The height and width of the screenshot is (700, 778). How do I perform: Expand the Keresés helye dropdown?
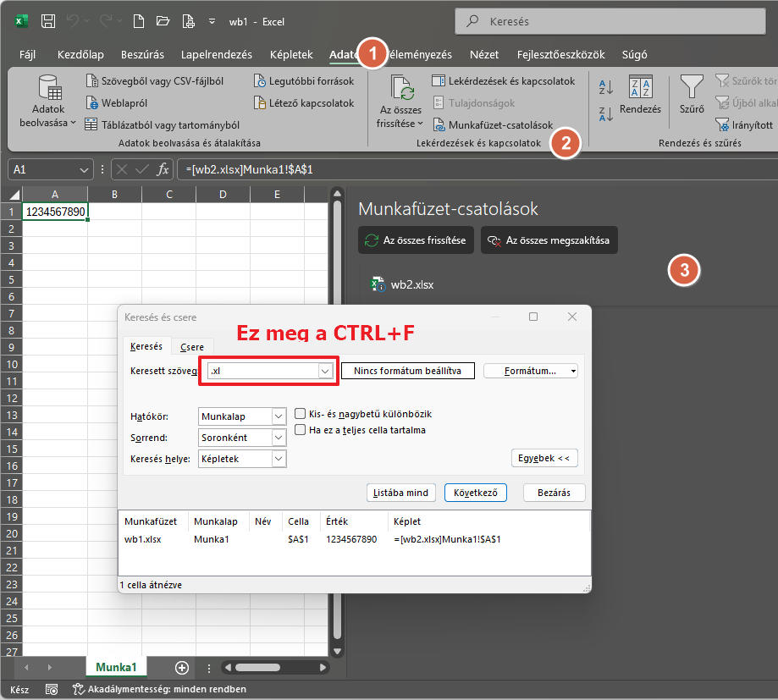coord(279,459)
